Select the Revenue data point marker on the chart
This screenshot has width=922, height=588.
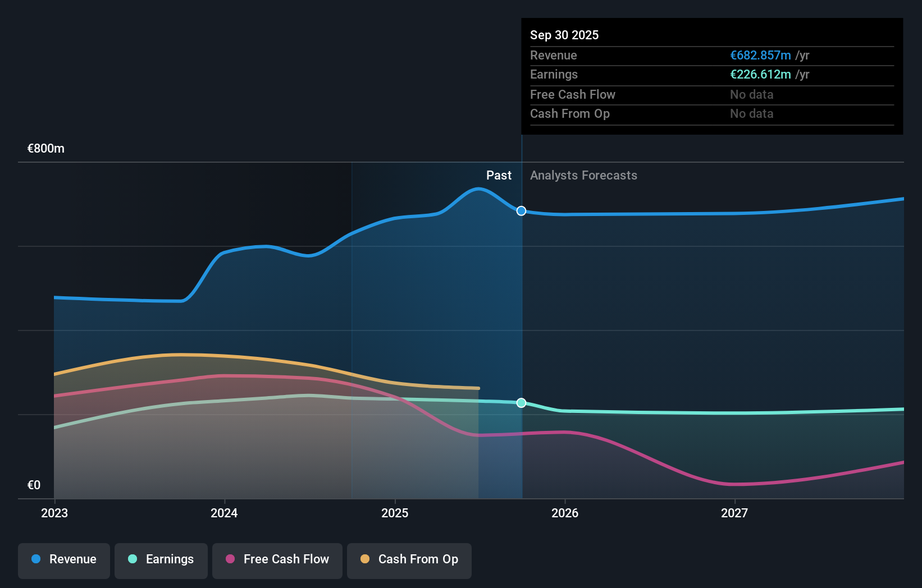521,211
